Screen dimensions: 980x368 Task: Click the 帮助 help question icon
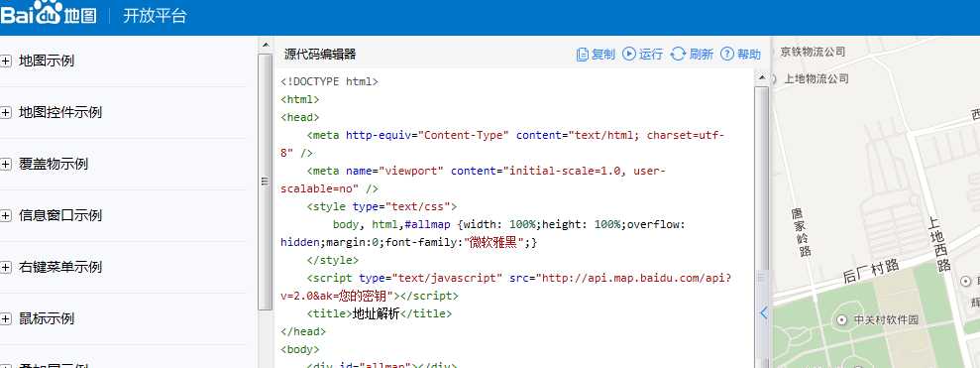coord(727,54)
